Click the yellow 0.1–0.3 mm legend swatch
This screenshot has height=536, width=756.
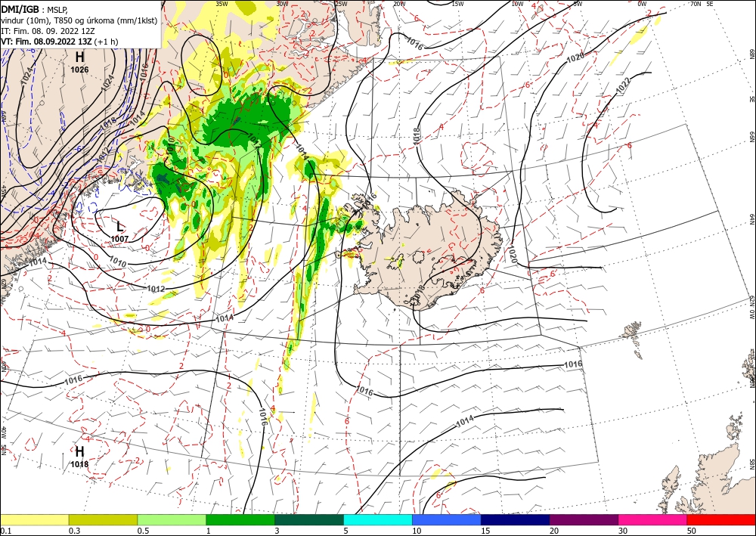pyautogui.click(x=34, y=519)
